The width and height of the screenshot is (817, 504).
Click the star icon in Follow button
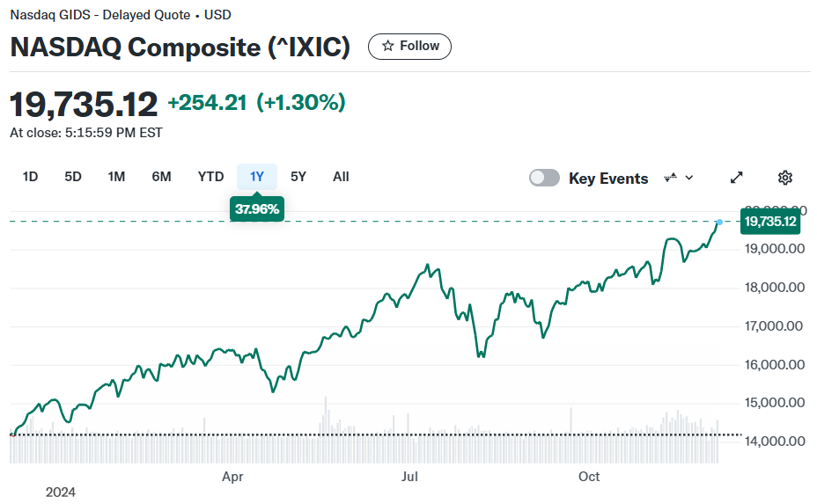(387, 46)
